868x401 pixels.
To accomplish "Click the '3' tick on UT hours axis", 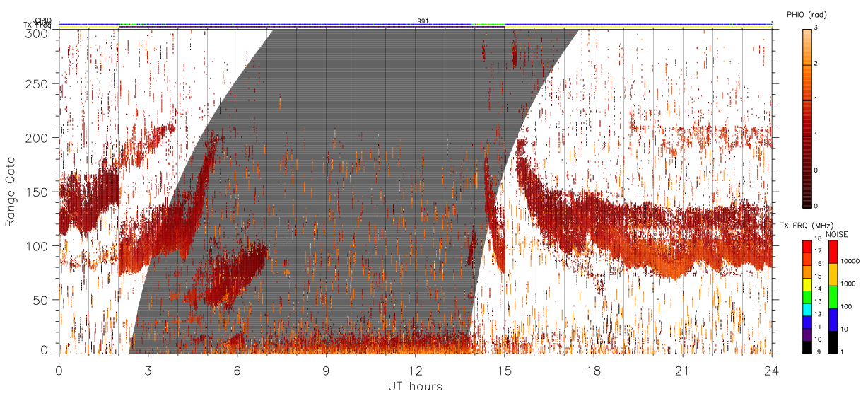I will coord(148,371).
